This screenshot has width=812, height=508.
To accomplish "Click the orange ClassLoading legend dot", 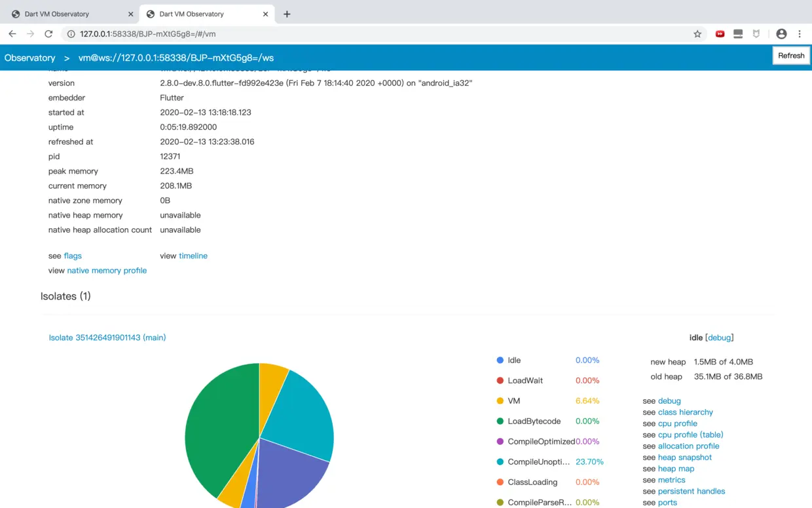I will point(500,482).
